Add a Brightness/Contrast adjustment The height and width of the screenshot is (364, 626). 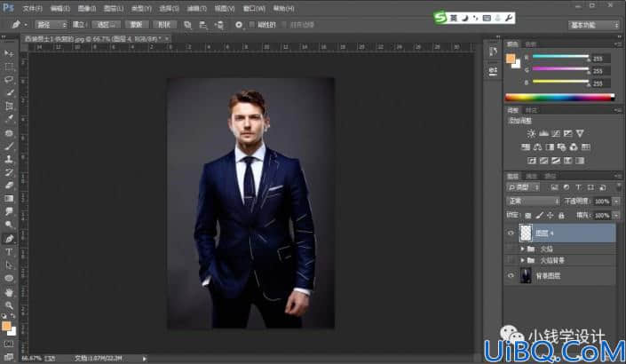point(531,133)
